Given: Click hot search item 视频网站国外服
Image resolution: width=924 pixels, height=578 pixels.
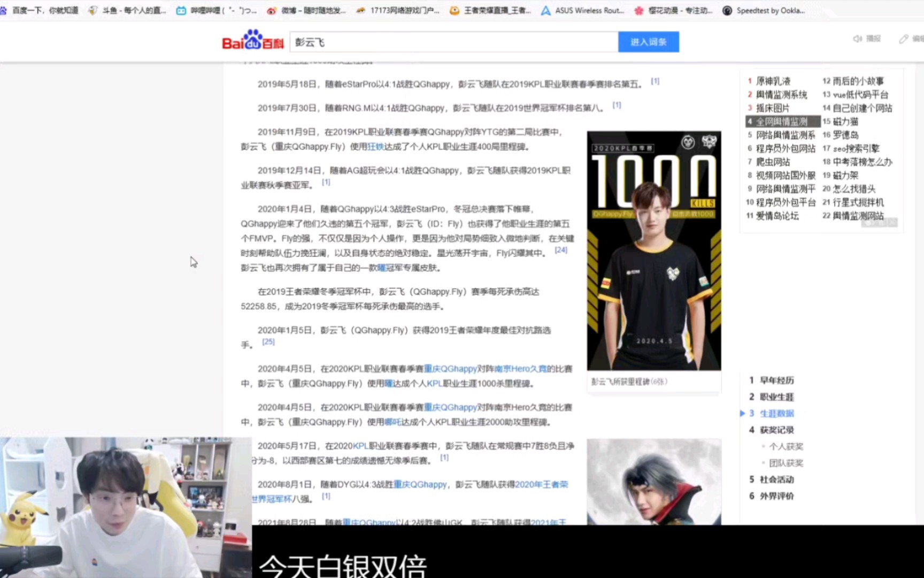Looking at the screenshot, I should (786, 175).
